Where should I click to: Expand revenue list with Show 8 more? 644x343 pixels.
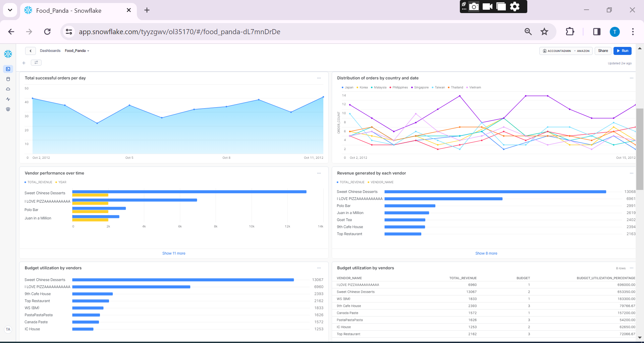[x=486, y=254]
